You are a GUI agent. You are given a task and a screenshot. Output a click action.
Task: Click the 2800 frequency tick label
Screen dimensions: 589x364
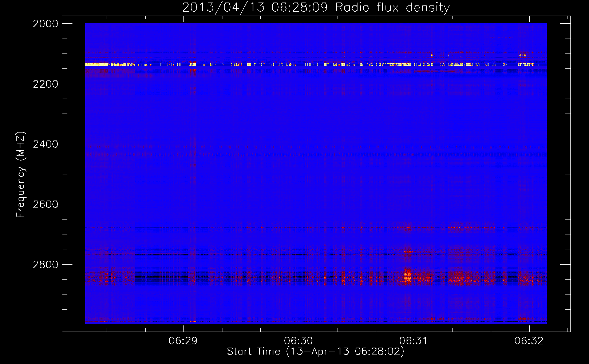click(46, 265)
